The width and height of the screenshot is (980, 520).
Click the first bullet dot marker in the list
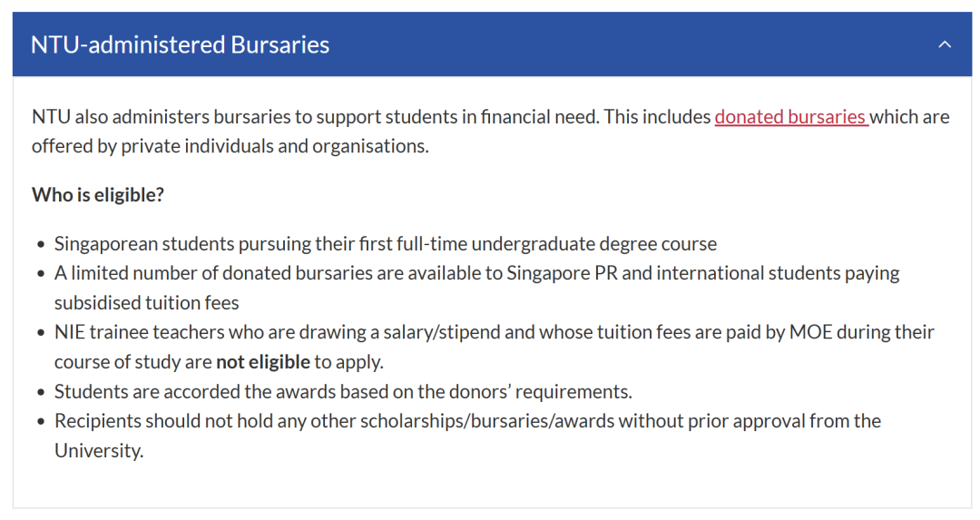click(x=41, y=244)
